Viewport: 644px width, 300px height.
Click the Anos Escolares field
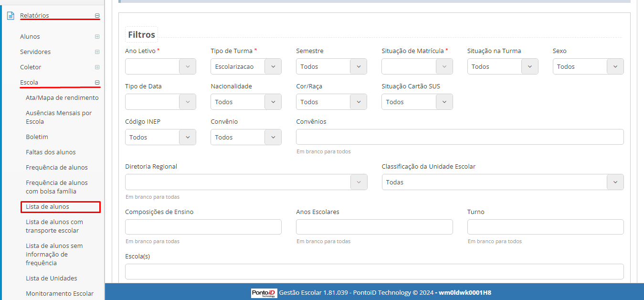click(374, 227)
